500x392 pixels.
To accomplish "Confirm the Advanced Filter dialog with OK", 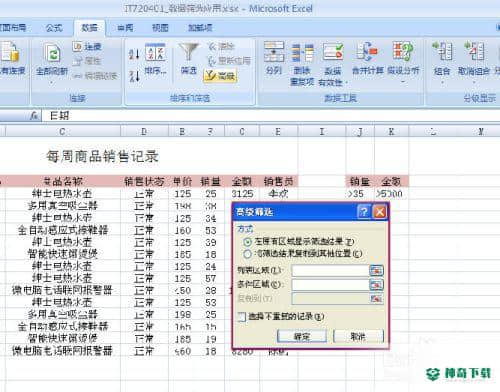I will [x=302, y=336].
